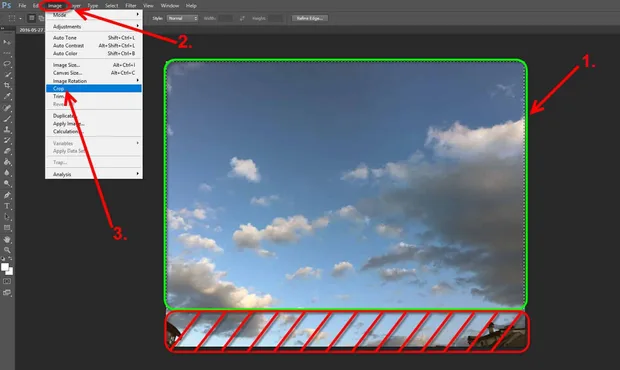The height and width of the screenshot is (370, 620).
Task: Choose Calculations menu entry
Action: tap(93, 131)
